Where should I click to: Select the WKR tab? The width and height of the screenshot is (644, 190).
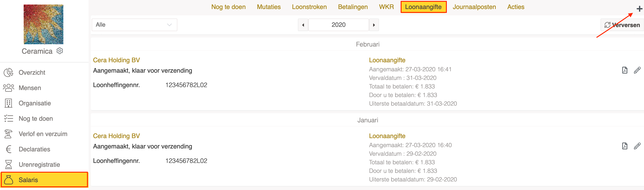coord(386,7)
